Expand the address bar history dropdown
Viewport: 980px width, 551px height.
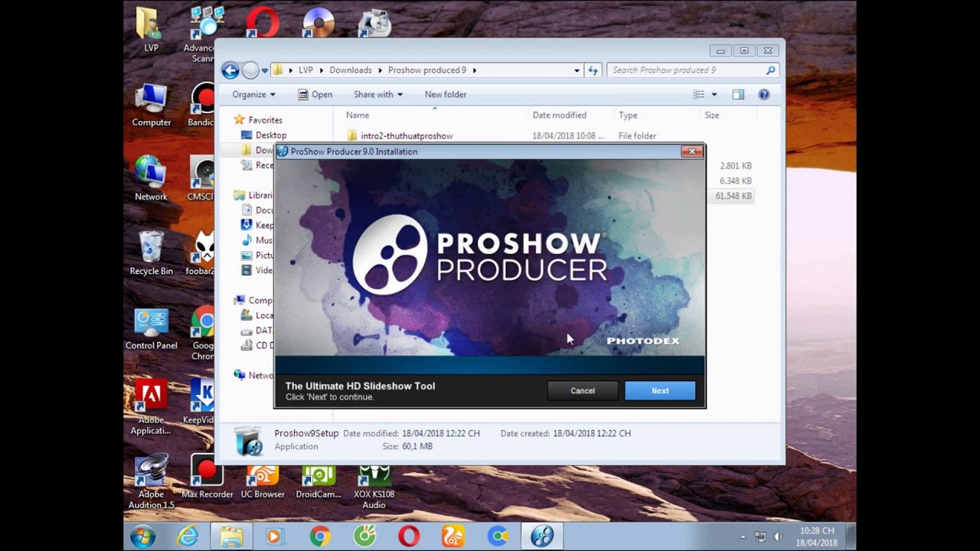577,70
